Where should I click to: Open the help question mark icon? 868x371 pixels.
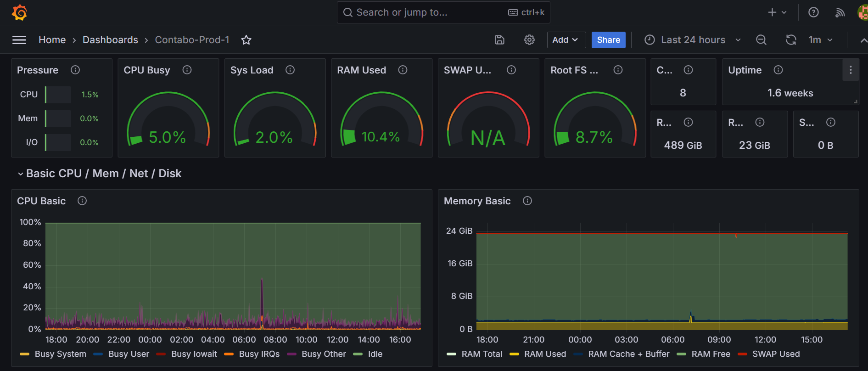813,12
